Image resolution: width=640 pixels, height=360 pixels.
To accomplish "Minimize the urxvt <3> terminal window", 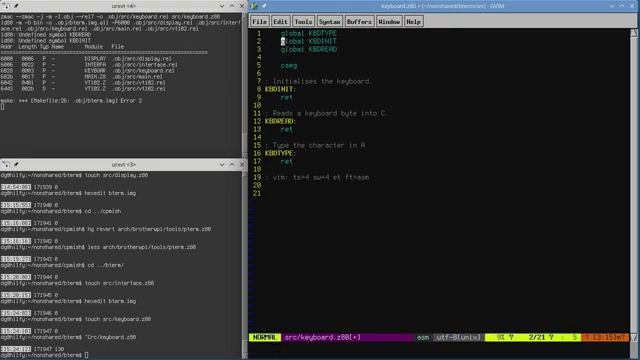I will pyautogui.click(x=222, y=164).
